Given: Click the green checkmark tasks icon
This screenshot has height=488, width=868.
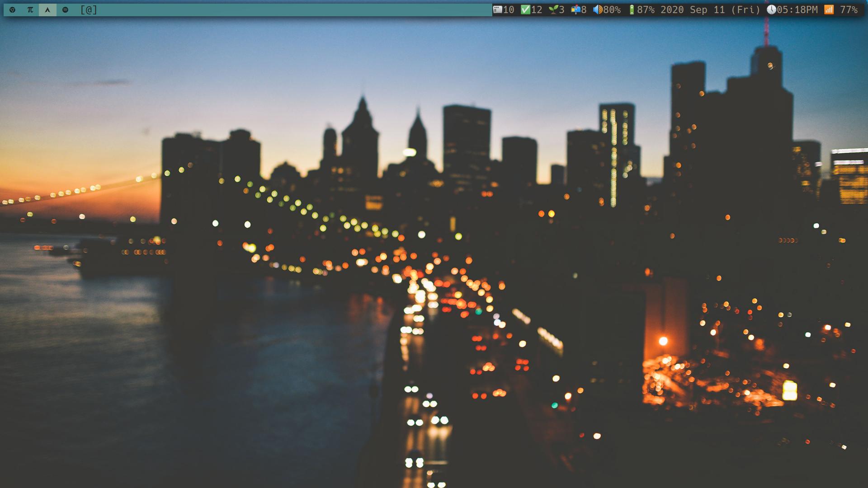Looking at the screenshot, I should pyautogui.click(x=525, y=9).
